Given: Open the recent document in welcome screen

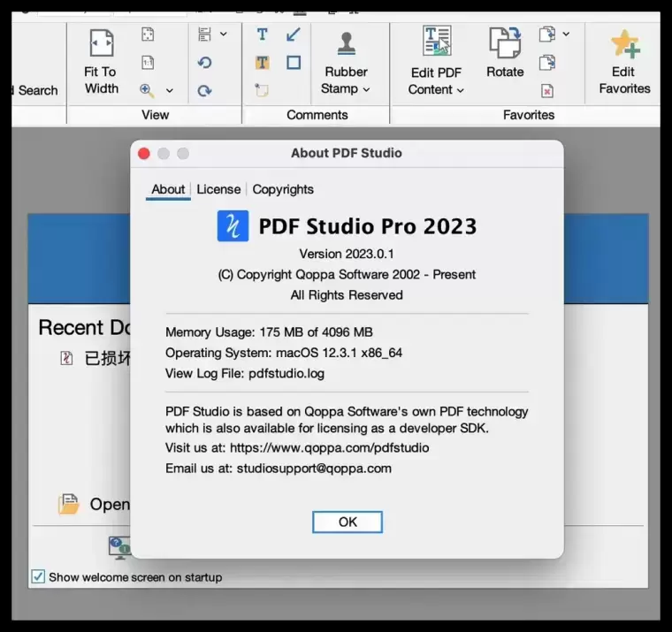Looking at the screenshot, I should click(x=95, y=358).
